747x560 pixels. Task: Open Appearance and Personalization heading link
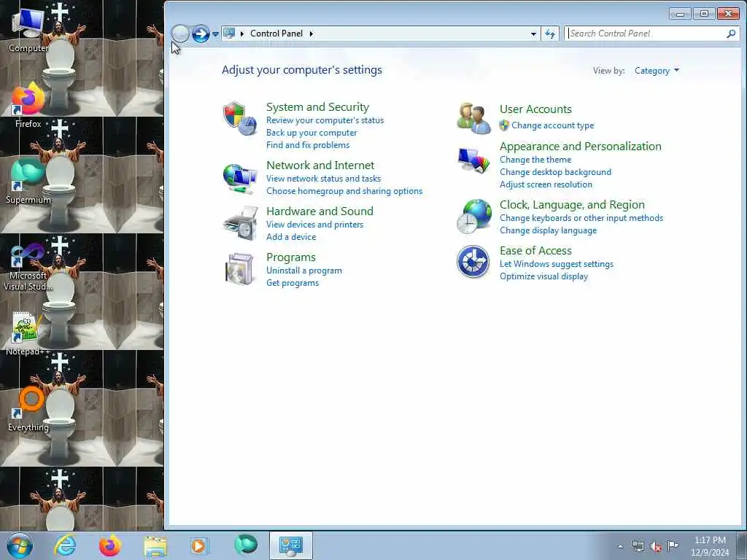point(580,146)
